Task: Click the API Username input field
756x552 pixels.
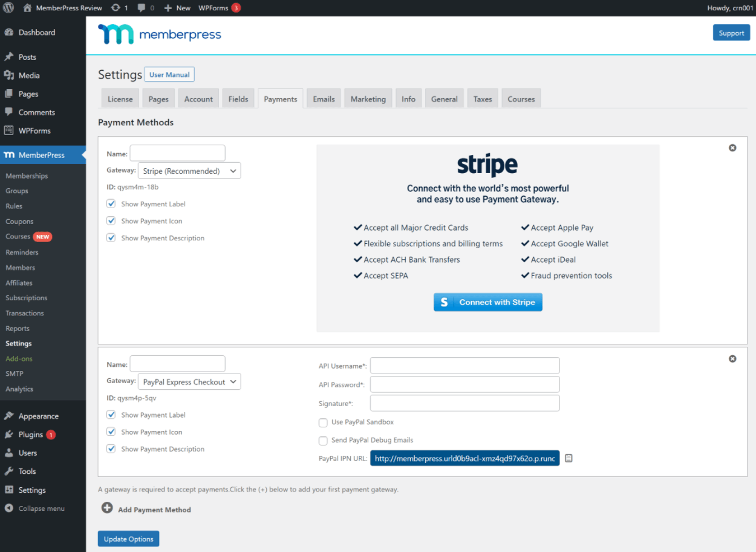Action: coord(464,366)
